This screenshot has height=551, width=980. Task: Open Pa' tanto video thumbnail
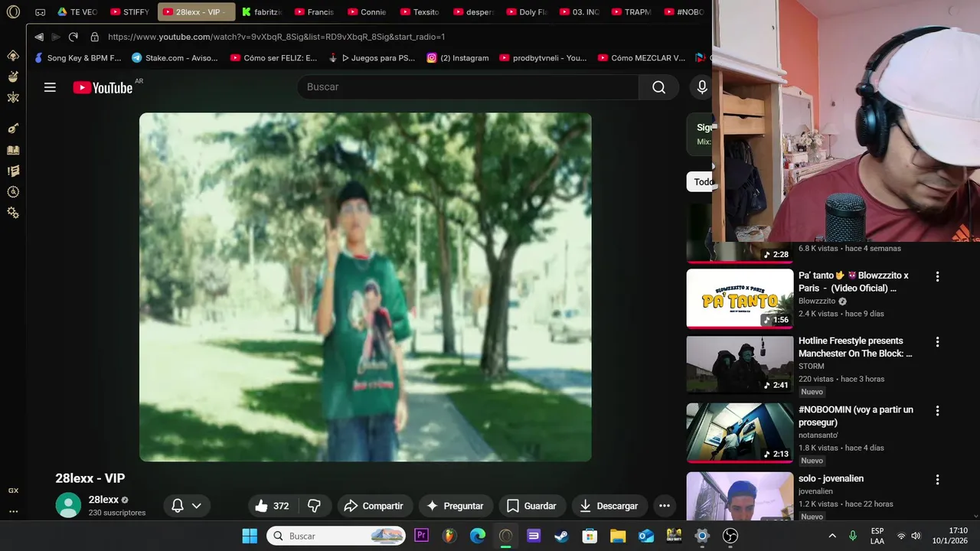(740, 298)
